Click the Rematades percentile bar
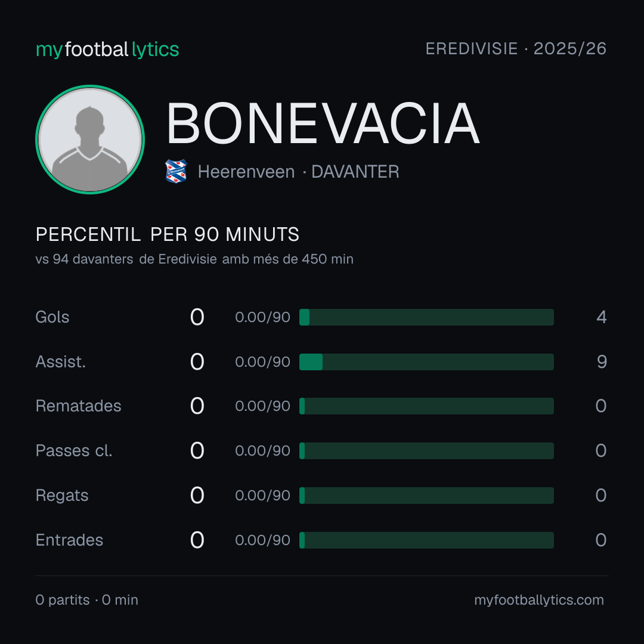The image size is (644, 644). point(426,406)
